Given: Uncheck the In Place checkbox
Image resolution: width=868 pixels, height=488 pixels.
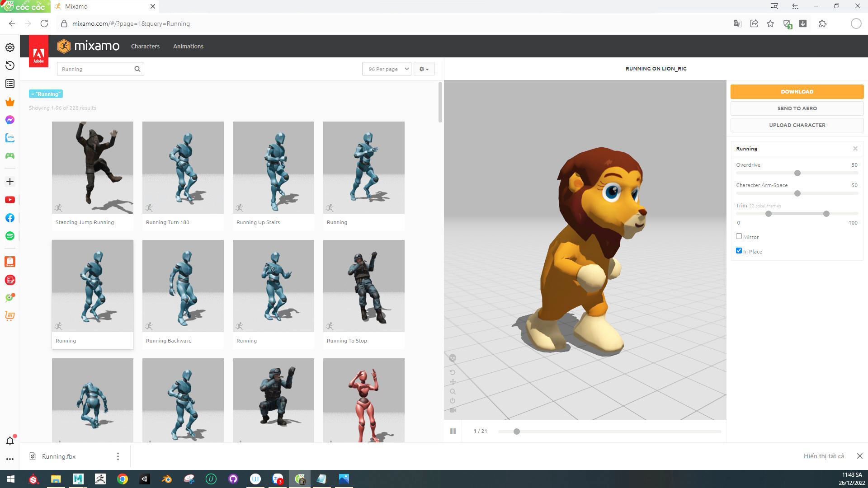Looking at the screenshot, I should [x=739, y=251].
